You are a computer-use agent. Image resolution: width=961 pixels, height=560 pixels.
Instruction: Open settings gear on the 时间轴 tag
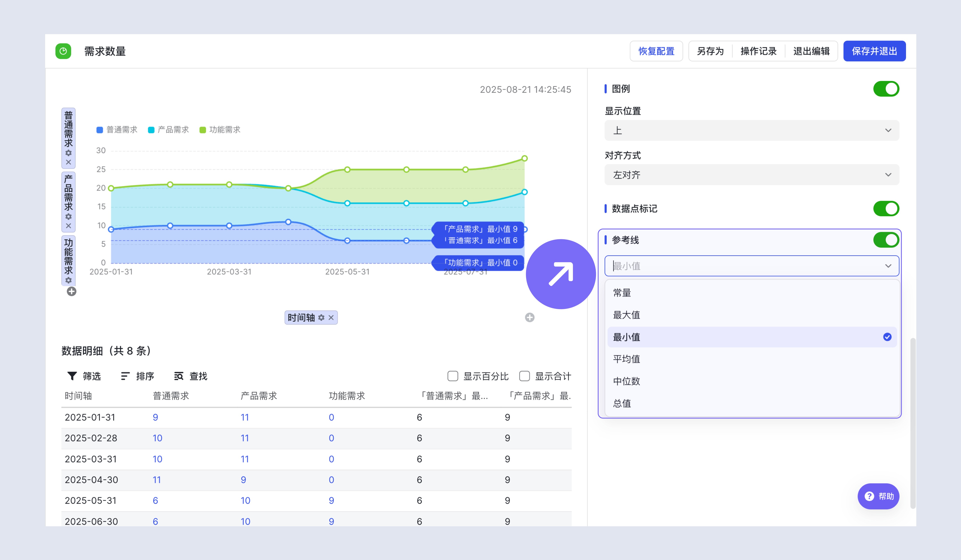click(321, 317)
